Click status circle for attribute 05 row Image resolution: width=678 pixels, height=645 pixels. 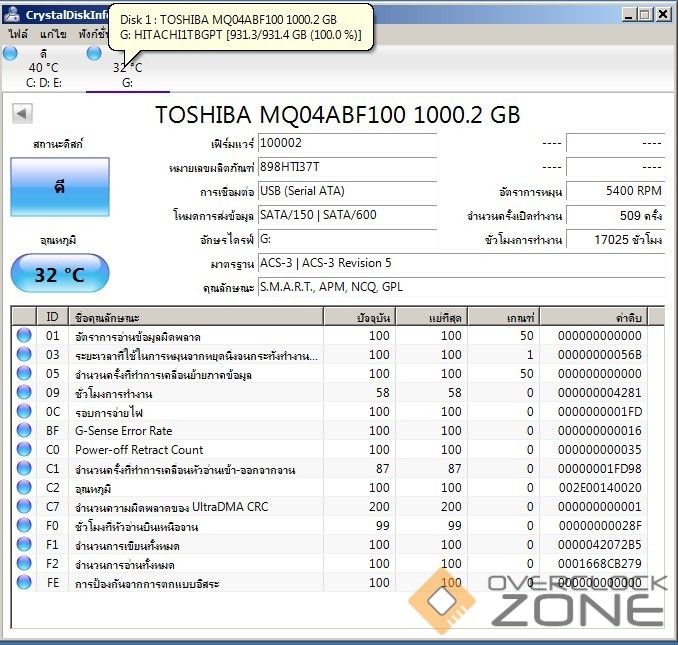(24, 374)
